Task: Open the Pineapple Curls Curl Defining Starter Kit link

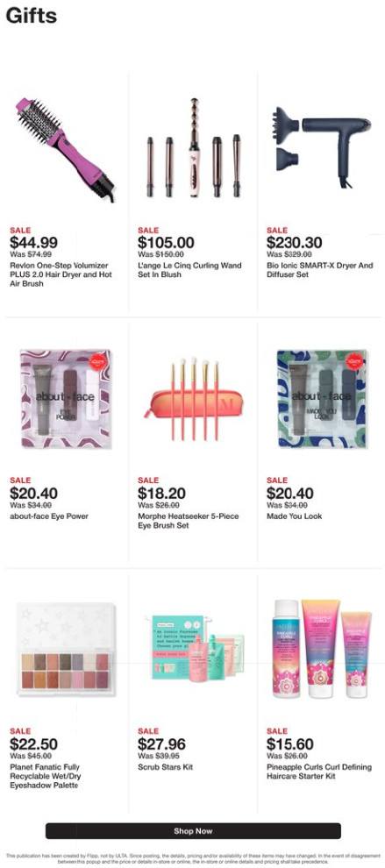Action: coord(319,772)
